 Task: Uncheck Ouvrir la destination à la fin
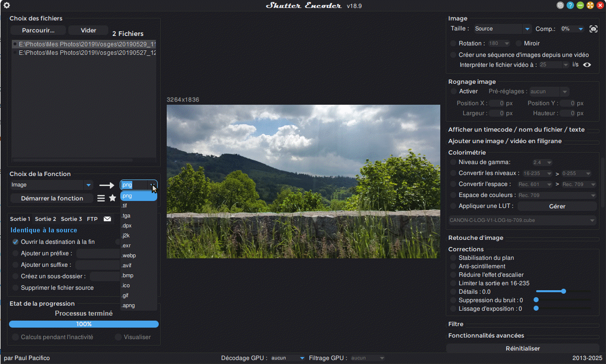(15, 242)
